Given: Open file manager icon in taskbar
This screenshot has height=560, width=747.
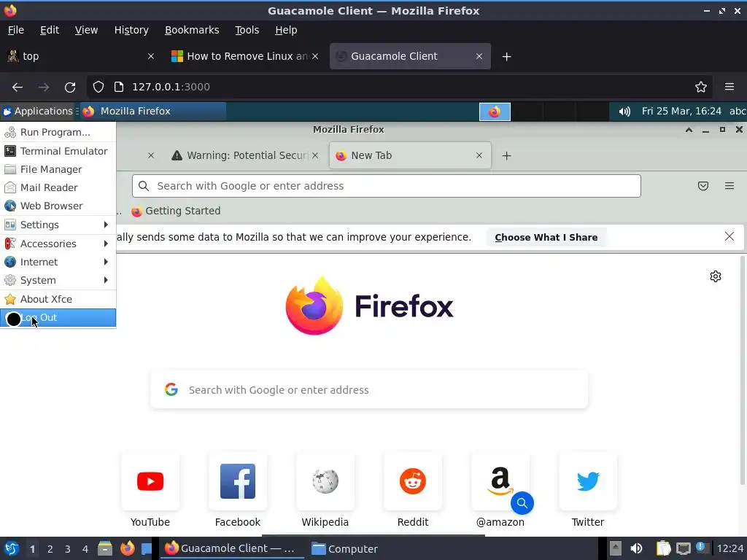Looking at the screenshot, I should [105, 548].
